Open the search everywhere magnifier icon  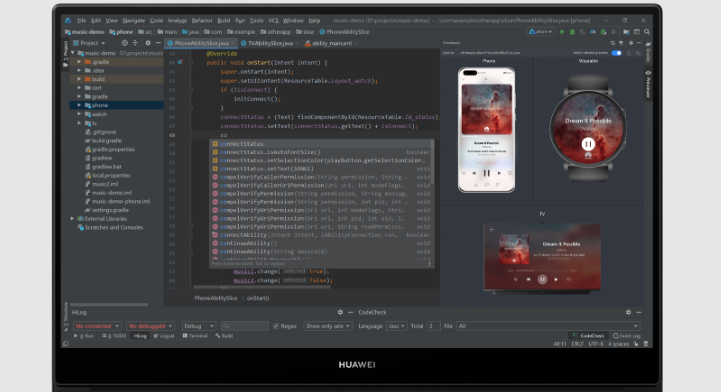pyautogui.click(x=647, y=32)
